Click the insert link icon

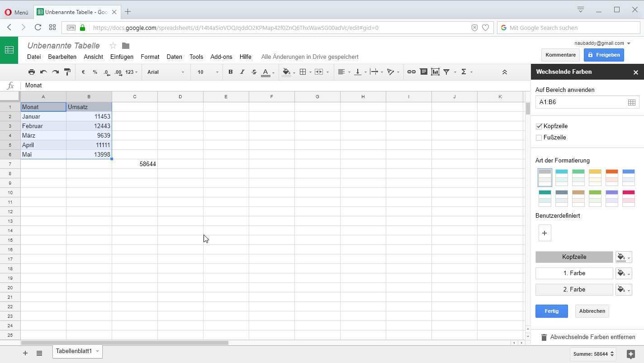click(411, 72)
